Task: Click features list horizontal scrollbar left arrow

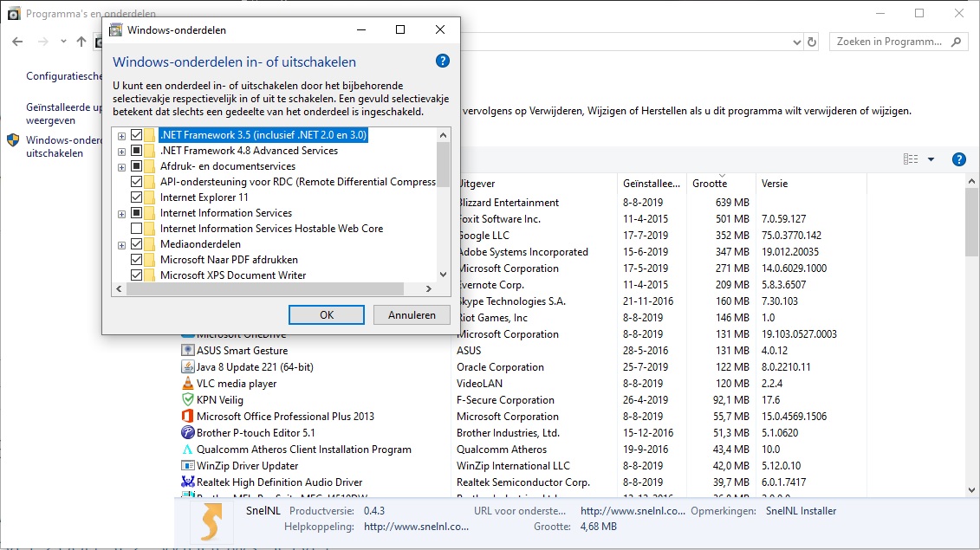Action: point(119,288)
